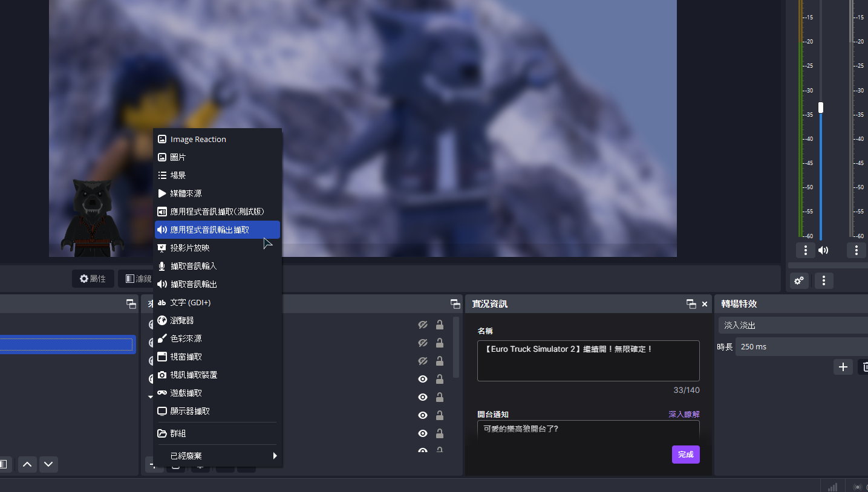The image size is (868, 492).
Task: Open the 淡入淡出 transition dropdown
Action: 792,325
